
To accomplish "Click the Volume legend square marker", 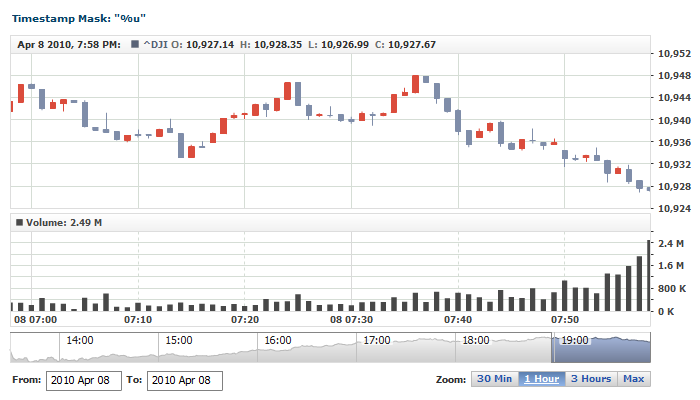I will pyautogui.click(x=19, y=222).
